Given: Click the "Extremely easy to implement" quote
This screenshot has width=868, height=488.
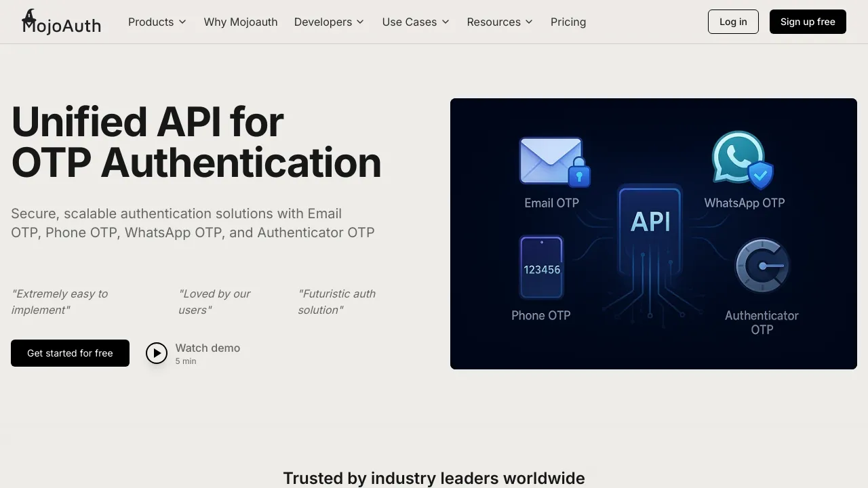Looking at the screenshot, I should pyautogui.click(x=60, y=302).
